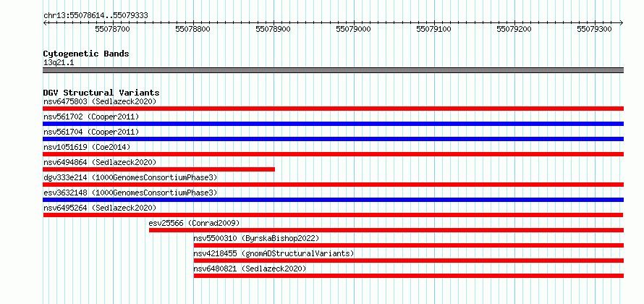Open the nsv561704 (Cooper2011) variant label
Viewport: 644px width, 304px height.
click(x=91, y=132)
